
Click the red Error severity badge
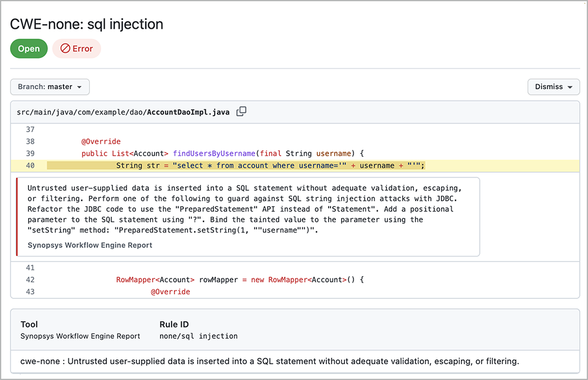point(76,49)
